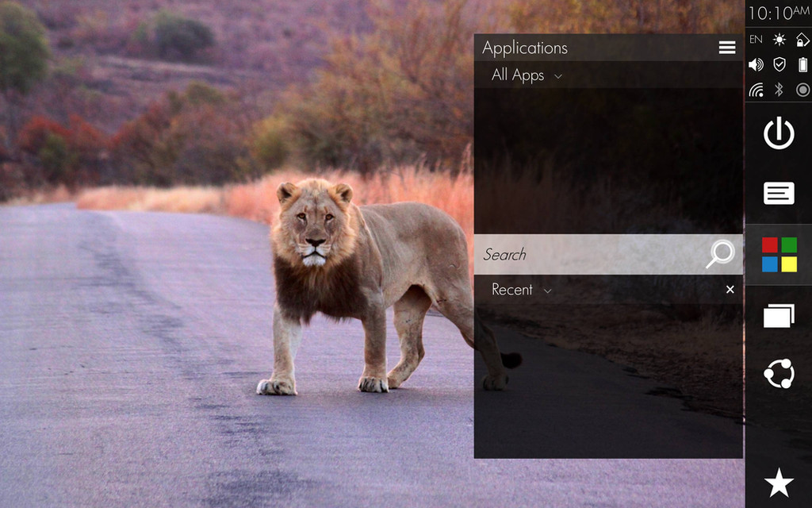Check the battery status icon
The width and height of the screenshot is (812, 508).
click(802, 64)
